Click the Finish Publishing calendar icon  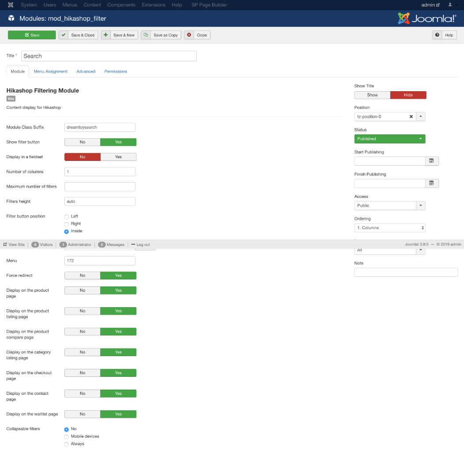pos(431,183)
